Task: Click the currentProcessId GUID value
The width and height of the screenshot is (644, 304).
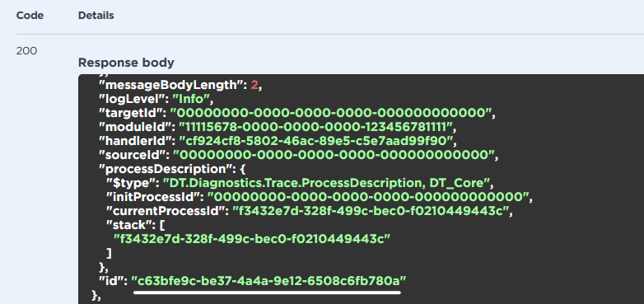Action: click(371, 211)
